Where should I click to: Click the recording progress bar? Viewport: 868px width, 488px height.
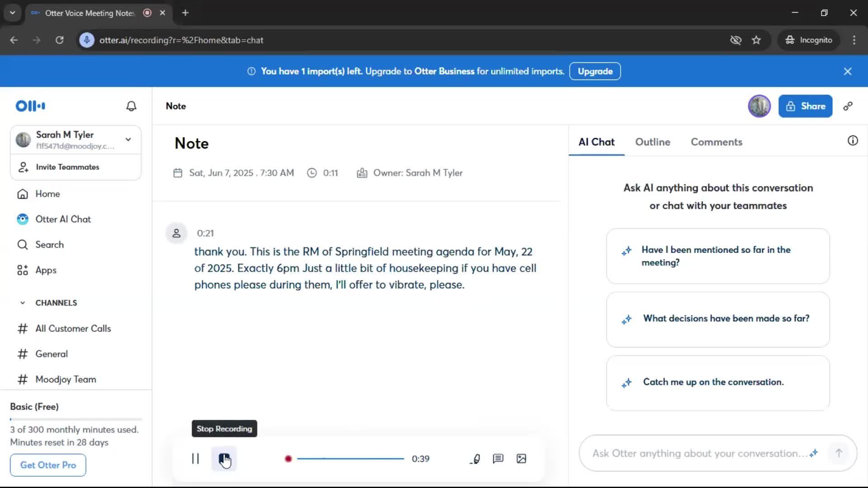[x=350, y=459]
